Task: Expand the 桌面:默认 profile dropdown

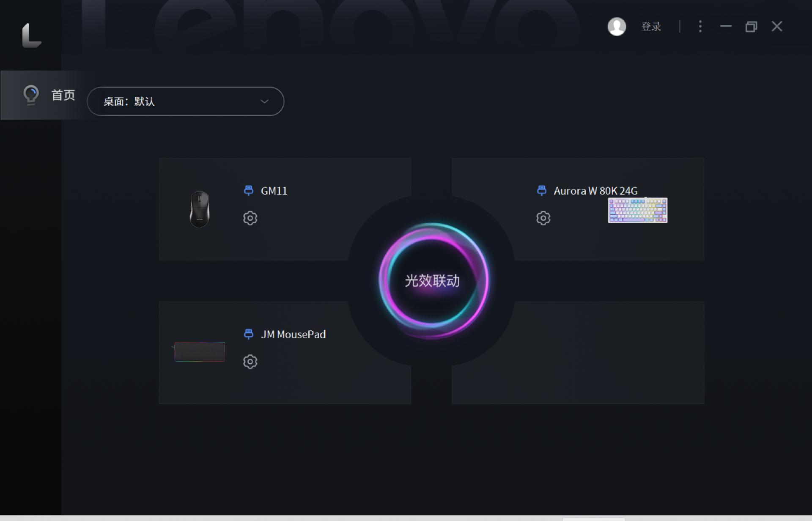Action: [185, 101]
